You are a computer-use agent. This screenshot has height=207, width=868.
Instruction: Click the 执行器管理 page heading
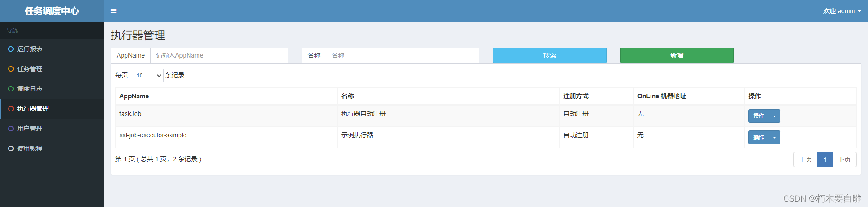pyautogui.click(x=138, y=35)
